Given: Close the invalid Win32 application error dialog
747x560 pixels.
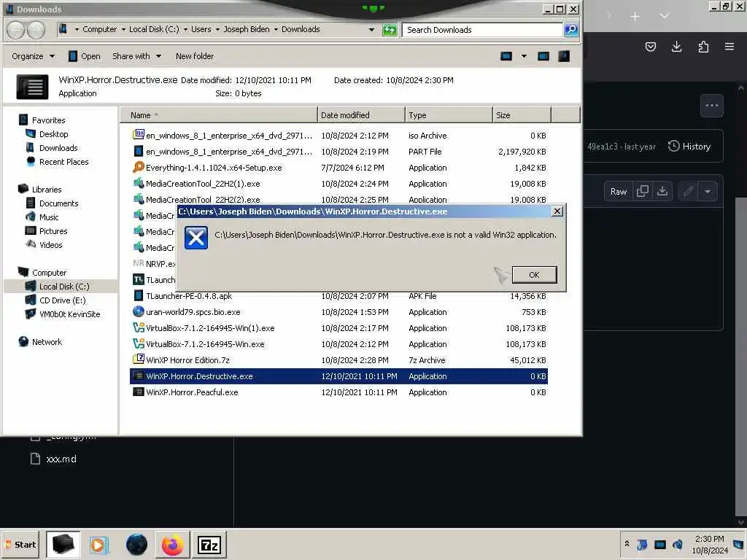Looking at the screenshot, I should point(557,211).
